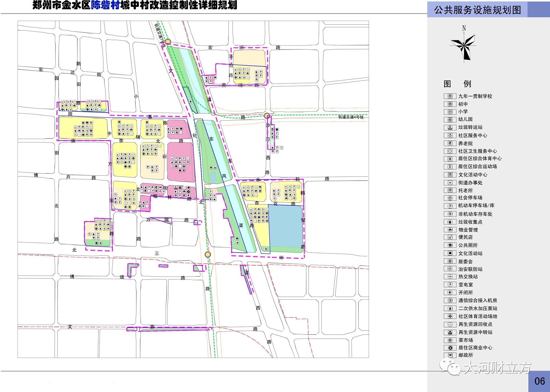
Task: Click the 社区体育活动场地 legend icon
Action: pos(450,316)
